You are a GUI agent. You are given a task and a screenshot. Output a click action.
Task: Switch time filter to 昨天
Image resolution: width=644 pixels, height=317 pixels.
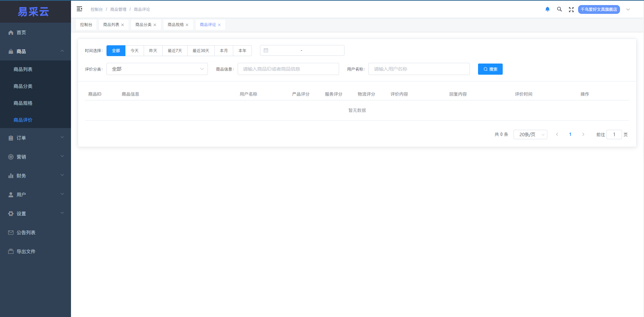[153, 50]
